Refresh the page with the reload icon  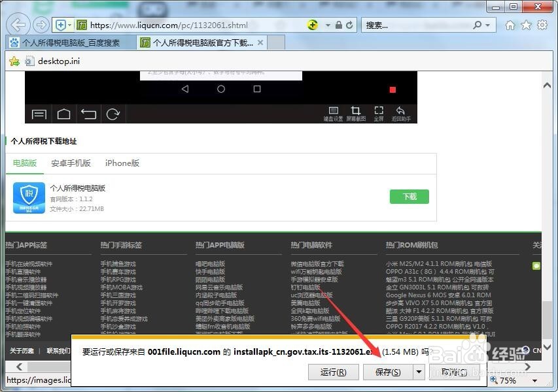tap(349, 25)
